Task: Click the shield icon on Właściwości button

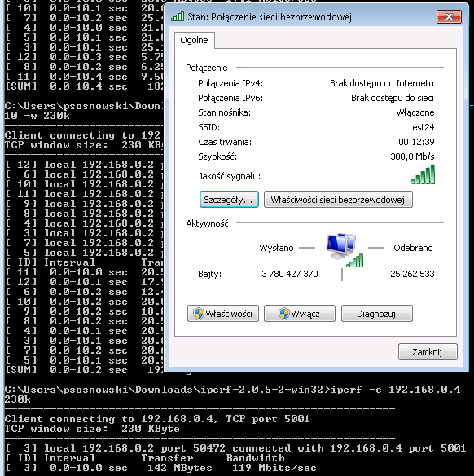Action: (x=199, y=314)
